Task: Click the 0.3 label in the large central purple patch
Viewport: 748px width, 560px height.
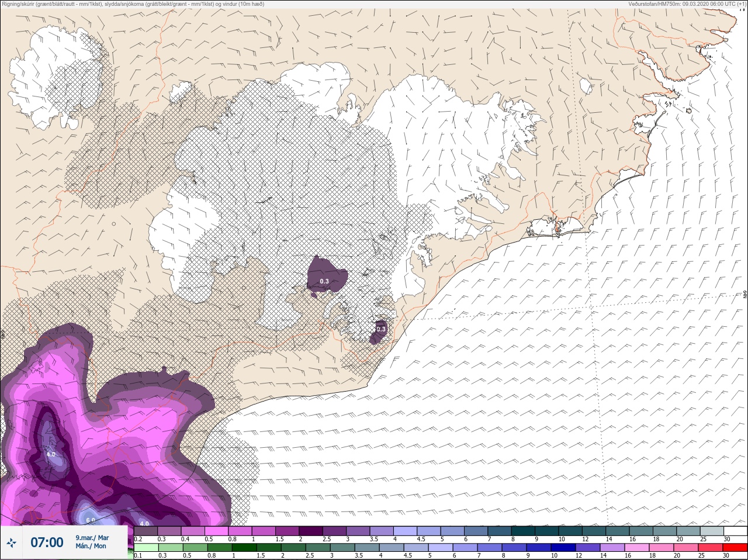Action: click(324, 281)
